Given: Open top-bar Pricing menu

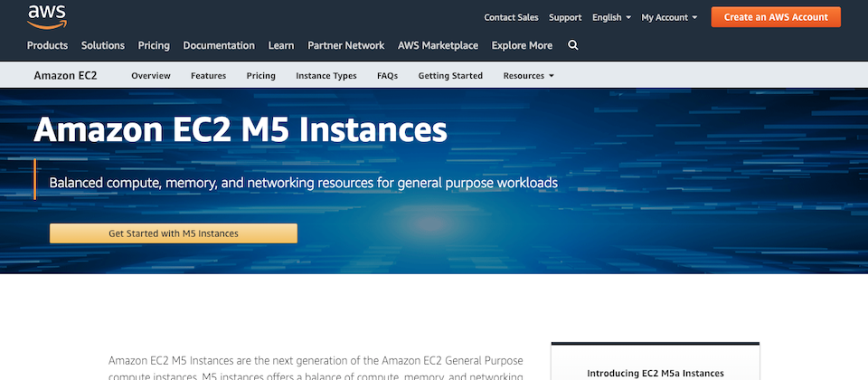Looking at the screenshot, I should point(154,45).
